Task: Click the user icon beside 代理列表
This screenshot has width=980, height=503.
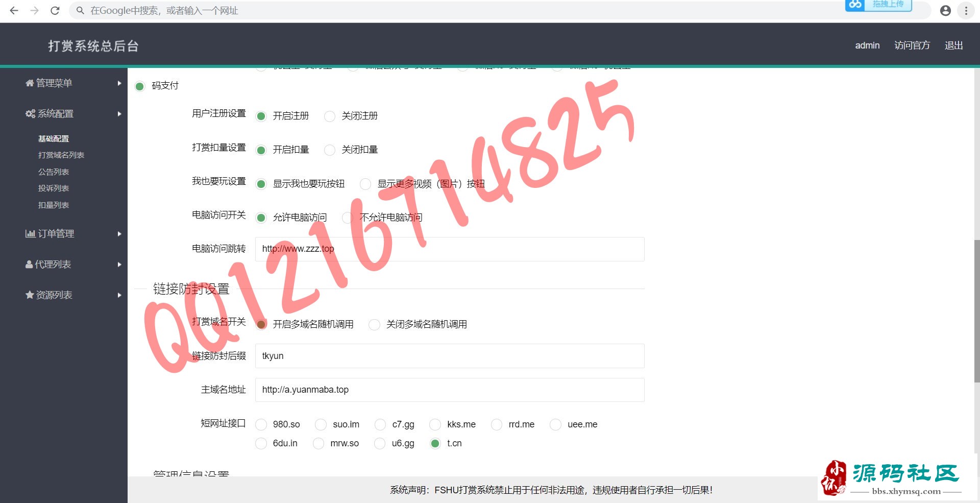Action: (x=29, y=264)
